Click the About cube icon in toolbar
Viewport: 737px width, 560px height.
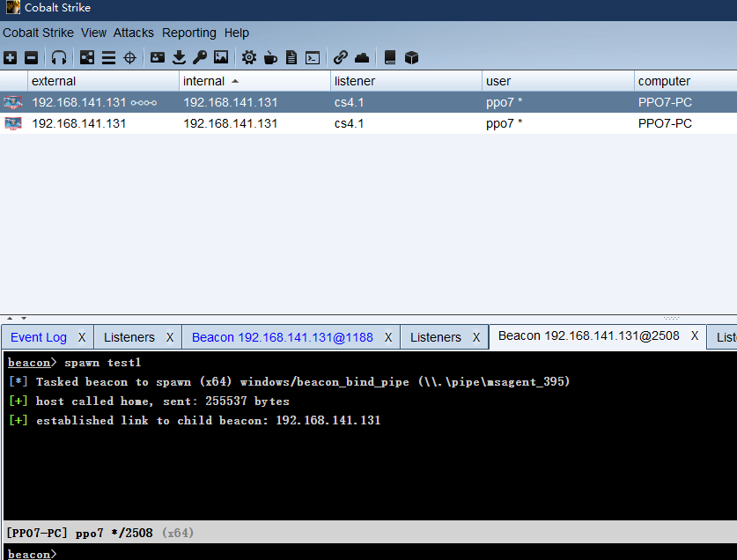pos(411,58)
